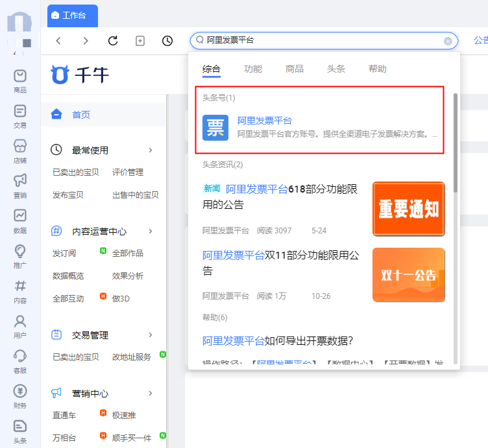Click the user avatar at top-left
Viewport: 488px width, 448px height.
(x=19, y=23)
